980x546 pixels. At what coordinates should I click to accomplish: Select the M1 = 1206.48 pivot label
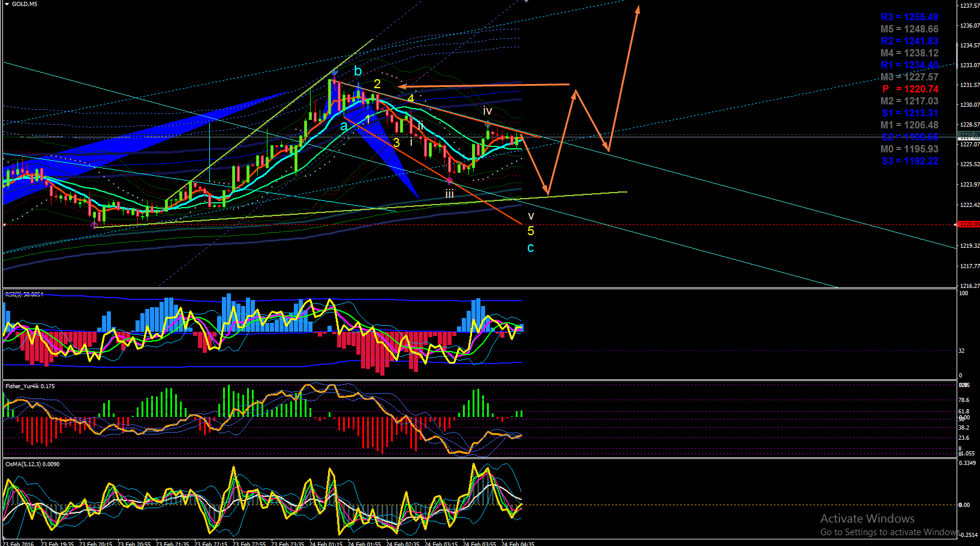pos(909,125)
